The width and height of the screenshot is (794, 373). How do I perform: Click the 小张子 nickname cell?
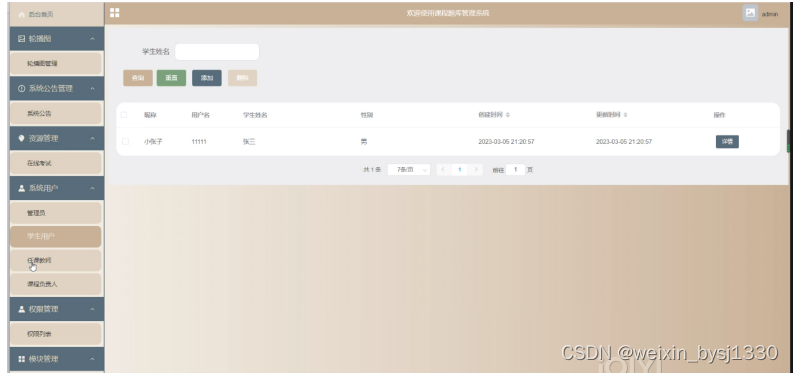153,142
